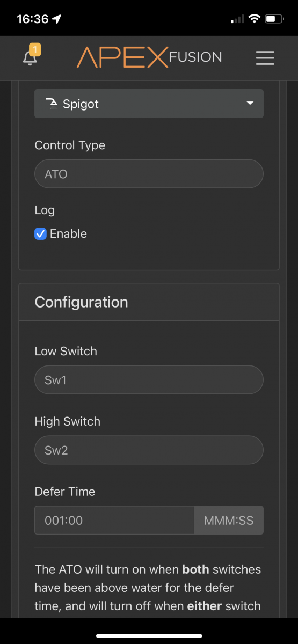Viewport: 298px width, 644px height.
Task: Select the Low Switch Sw1 field
Action: (149, 380)
